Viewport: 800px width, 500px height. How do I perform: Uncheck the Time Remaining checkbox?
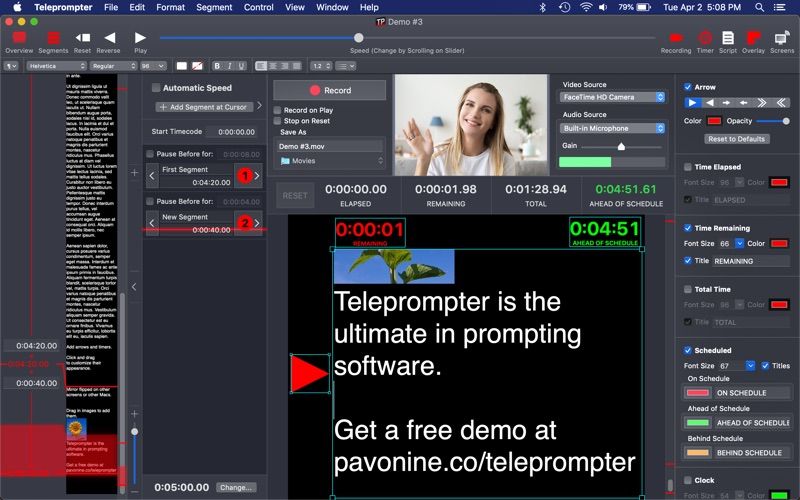(688, 228)
